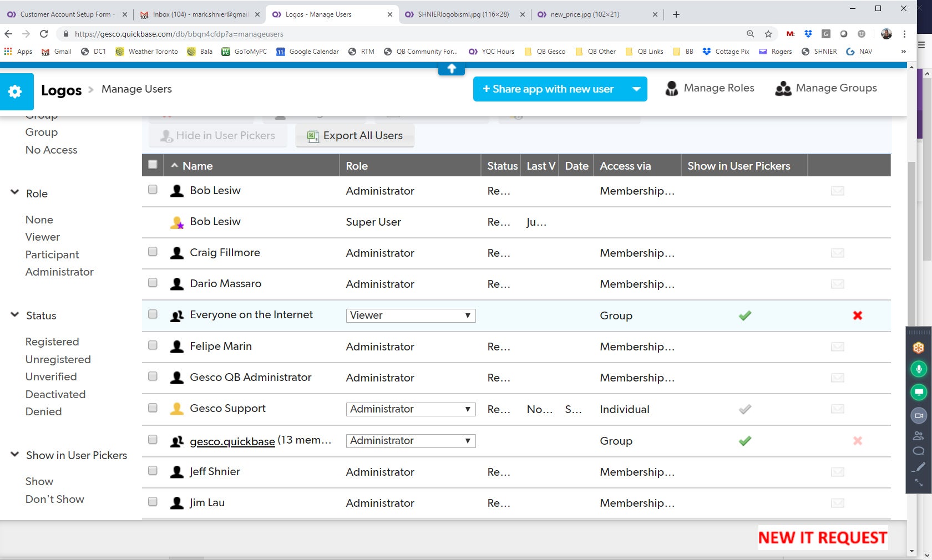Check the box for Dario Massaro
This screenshot has width=932, height=560.
[x=153, y=283]
